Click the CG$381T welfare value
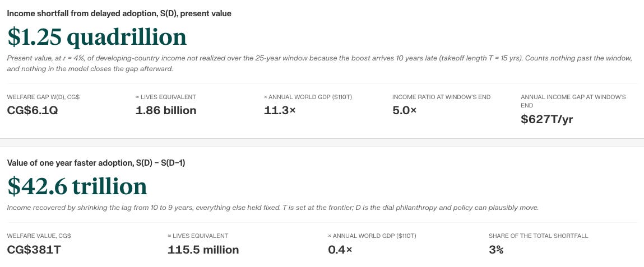Screen dimensions: 644x267 [34, 249]
